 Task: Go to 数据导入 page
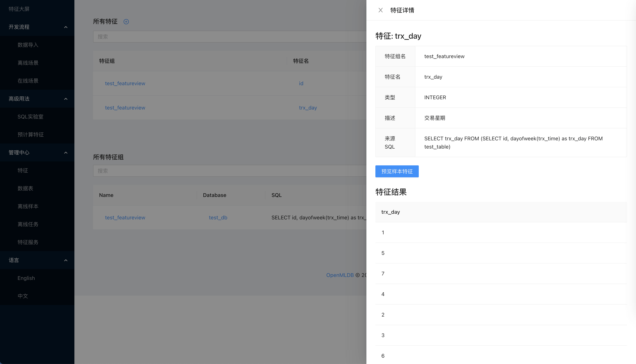28,45
